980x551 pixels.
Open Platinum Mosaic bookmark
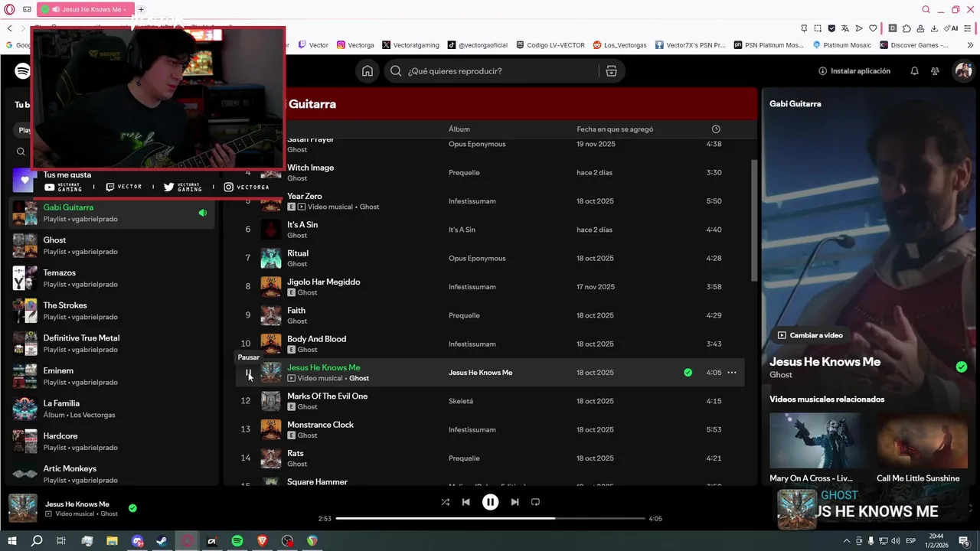coord(842,45)
